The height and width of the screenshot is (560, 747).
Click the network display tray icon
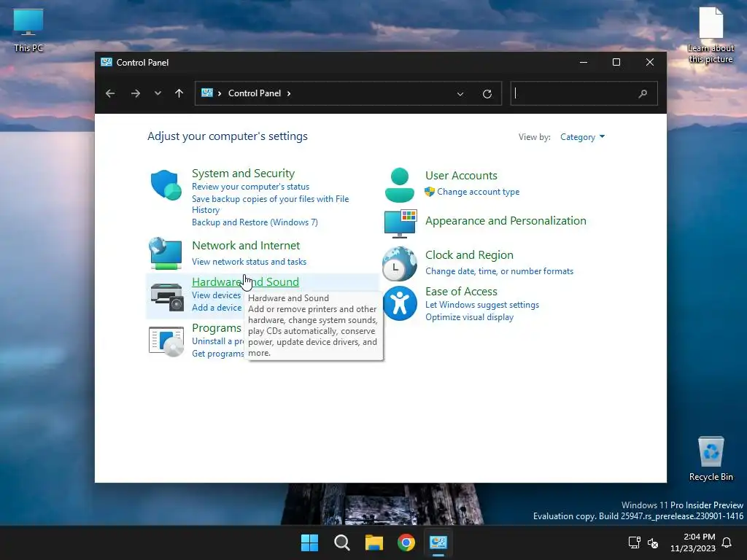634,542
